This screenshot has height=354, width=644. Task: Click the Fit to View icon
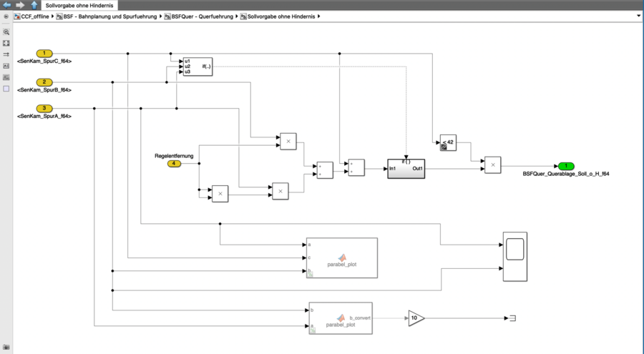(x=6, y=44)
